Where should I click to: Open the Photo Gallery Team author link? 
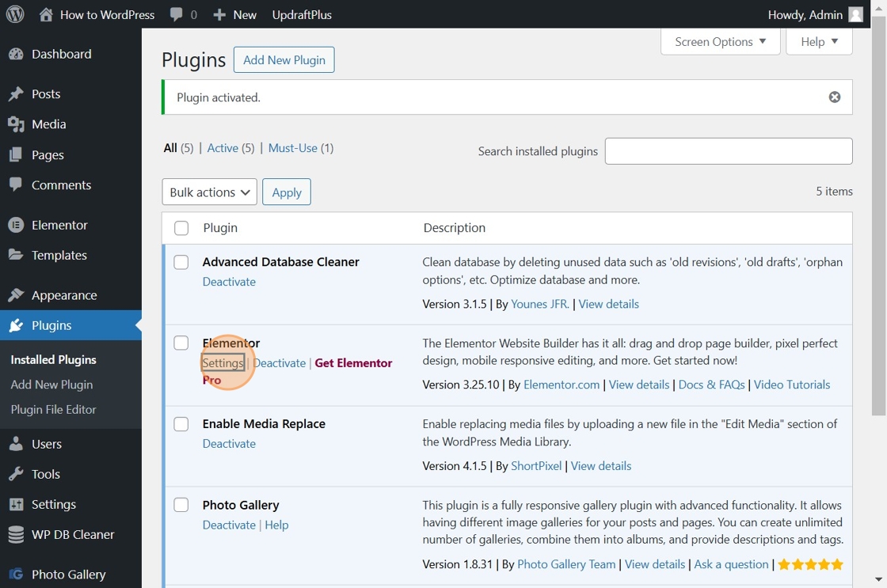pos(566,564)
